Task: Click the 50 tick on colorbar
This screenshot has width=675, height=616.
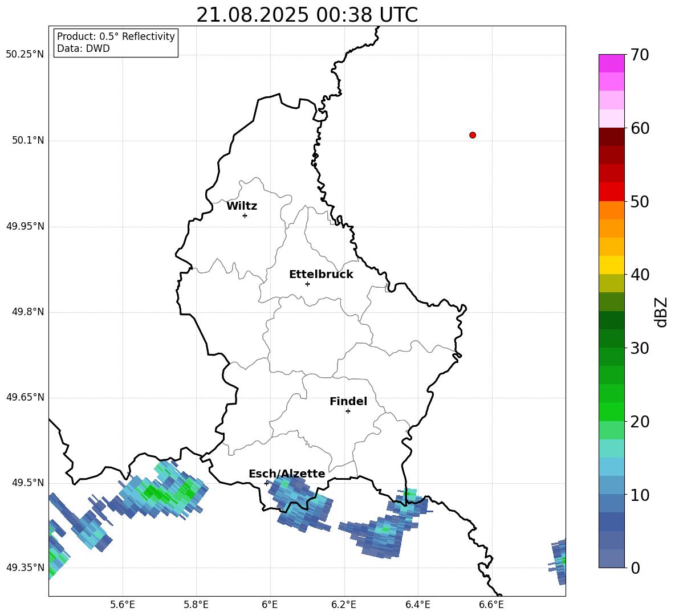Action: click(640, 201)
